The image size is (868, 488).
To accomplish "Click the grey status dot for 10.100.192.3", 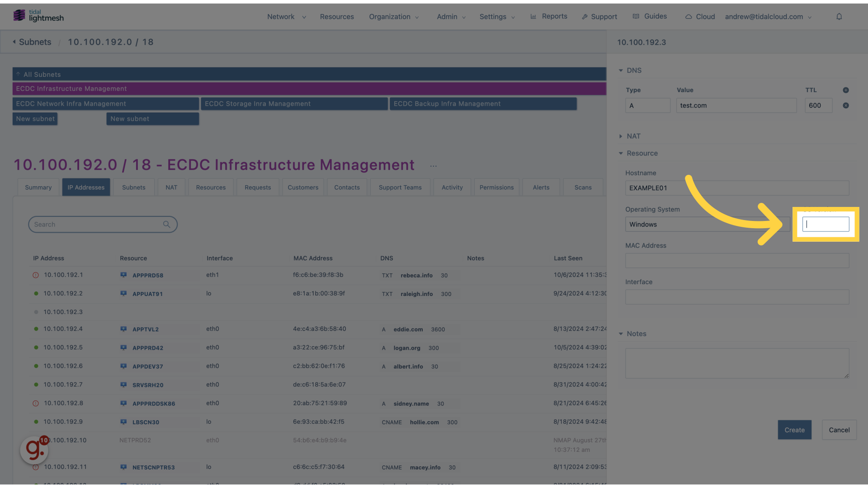I will coord(36,312).
